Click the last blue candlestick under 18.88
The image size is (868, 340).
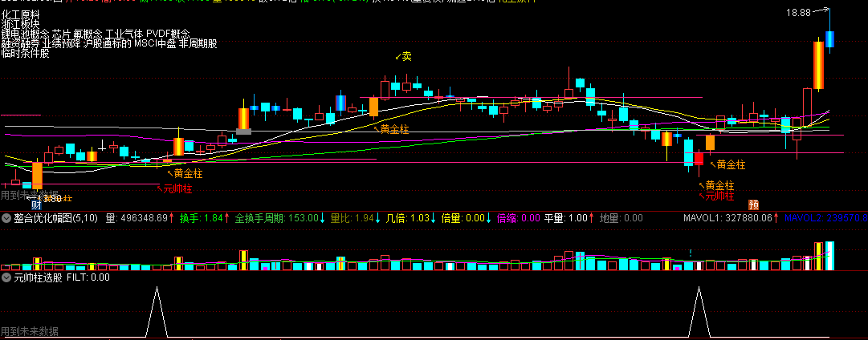point(829,39)
